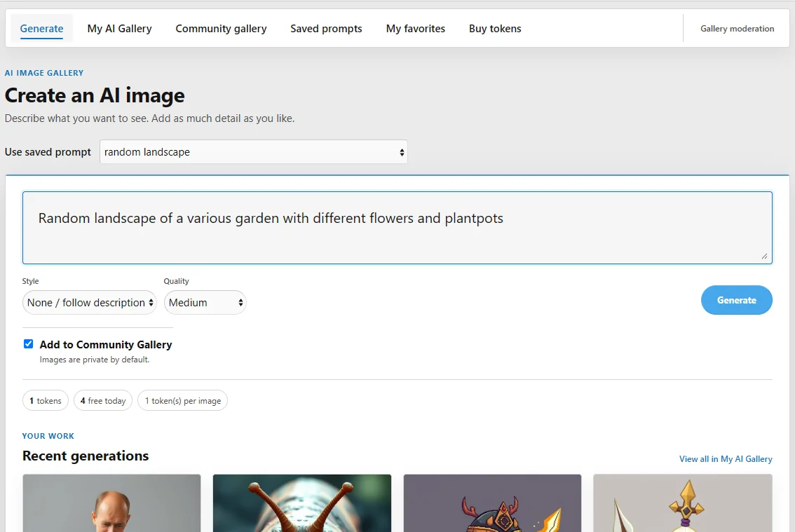Click the Use saved prompt label

[48, 151]
